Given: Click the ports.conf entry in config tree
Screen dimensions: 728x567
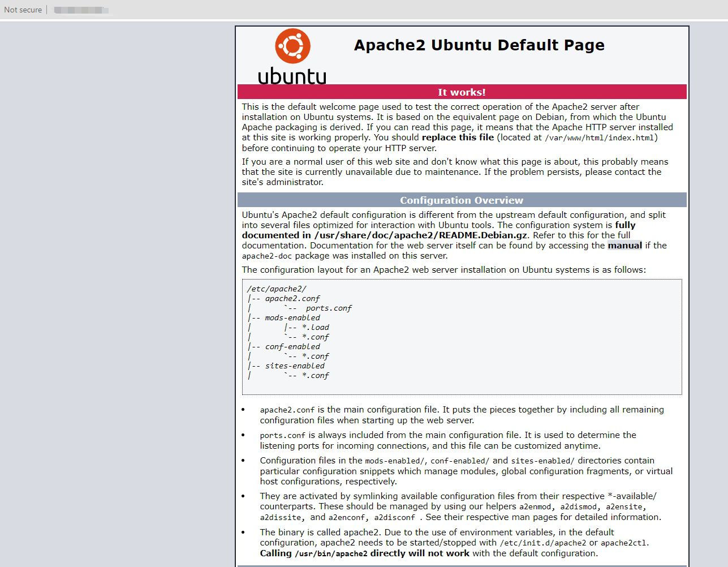Looking at the screenshot, I should click(329, 308).
